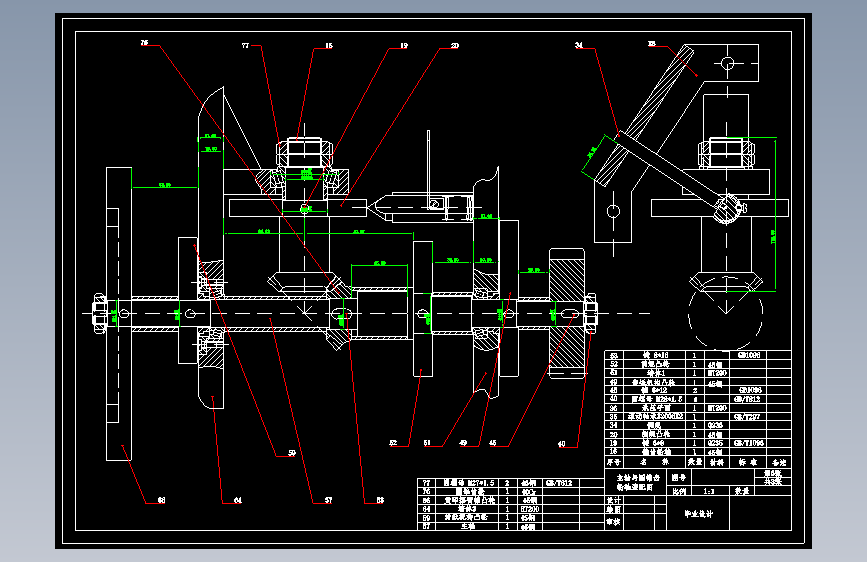
Task: Pick the leader callout labeled 20
Action: [x=455, y=45]
